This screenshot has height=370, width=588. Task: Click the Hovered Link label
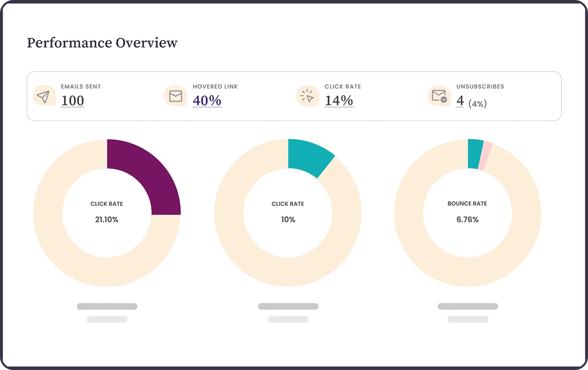click(215, 86)
